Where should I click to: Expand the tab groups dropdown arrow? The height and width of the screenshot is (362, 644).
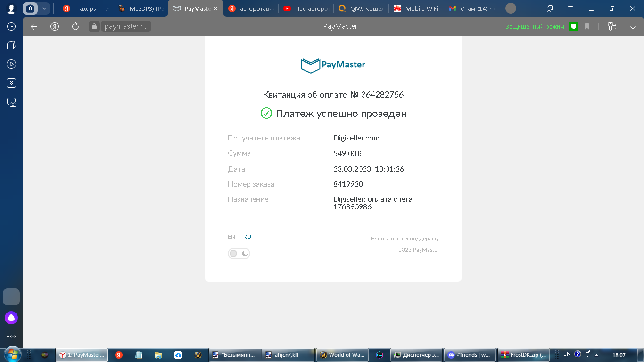[x=44, y=8]
